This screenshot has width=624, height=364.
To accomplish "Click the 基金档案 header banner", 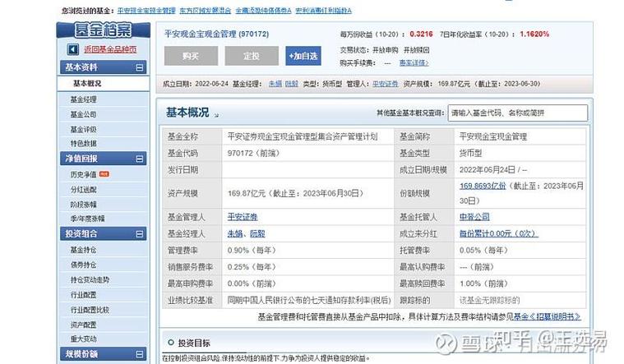I will coord(103,30).
